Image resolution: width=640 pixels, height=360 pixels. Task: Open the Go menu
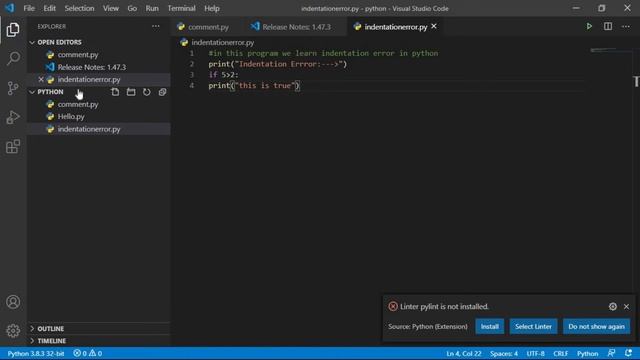coord(132,8)
